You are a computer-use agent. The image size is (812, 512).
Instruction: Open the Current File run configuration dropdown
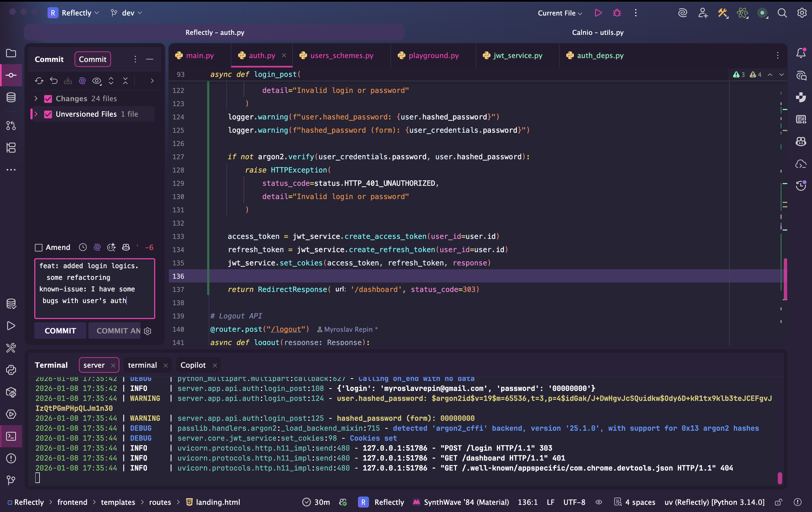pyautogui.click(x=560, y=13)
